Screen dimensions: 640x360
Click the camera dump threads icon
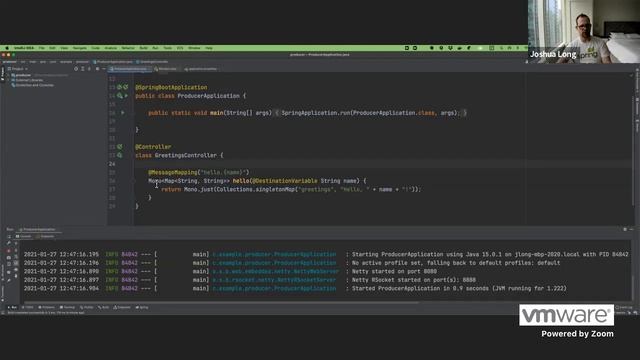coord(9,258)
